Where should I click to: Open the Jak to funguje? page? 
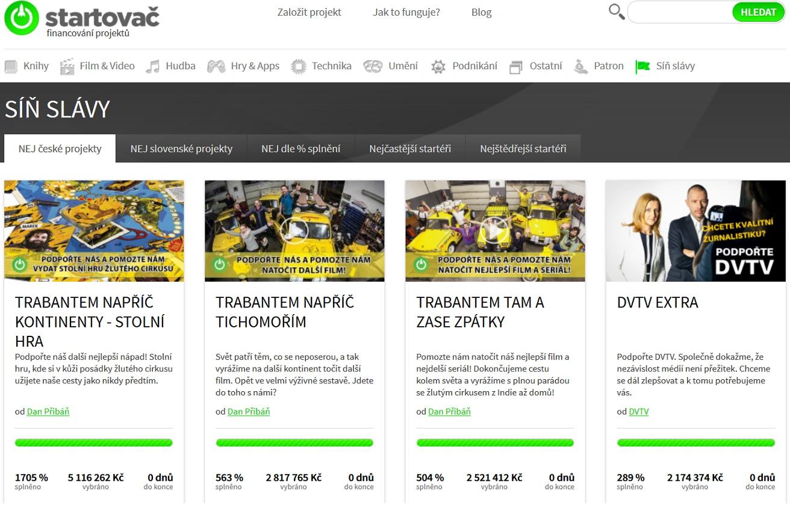[406, 12]
